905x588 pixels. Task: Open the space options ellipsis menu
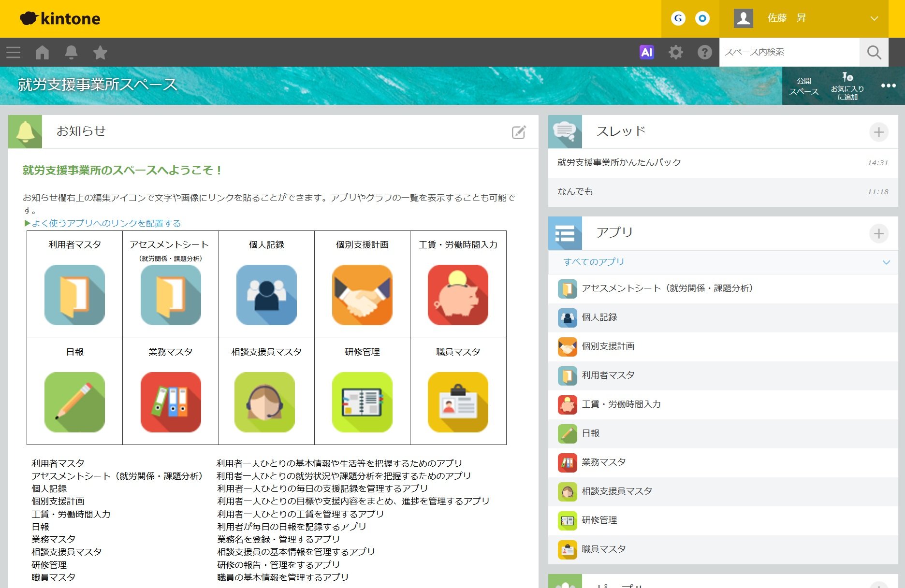click(x=888, y=86)
